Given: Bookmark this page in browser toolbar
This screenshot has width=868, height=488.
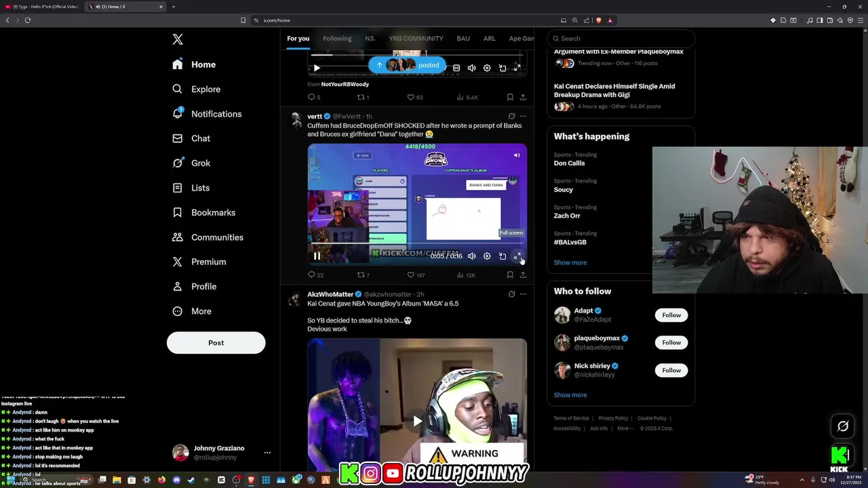Looking at the screenshot, I should tap(243, 20).
